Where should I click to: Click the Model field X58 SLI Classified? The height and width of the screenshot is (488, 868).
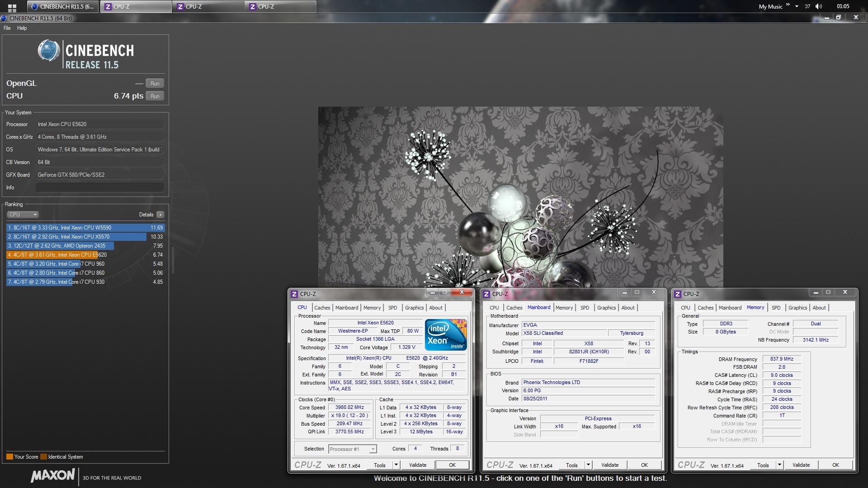pyautogui.click(x=564, y=333)
